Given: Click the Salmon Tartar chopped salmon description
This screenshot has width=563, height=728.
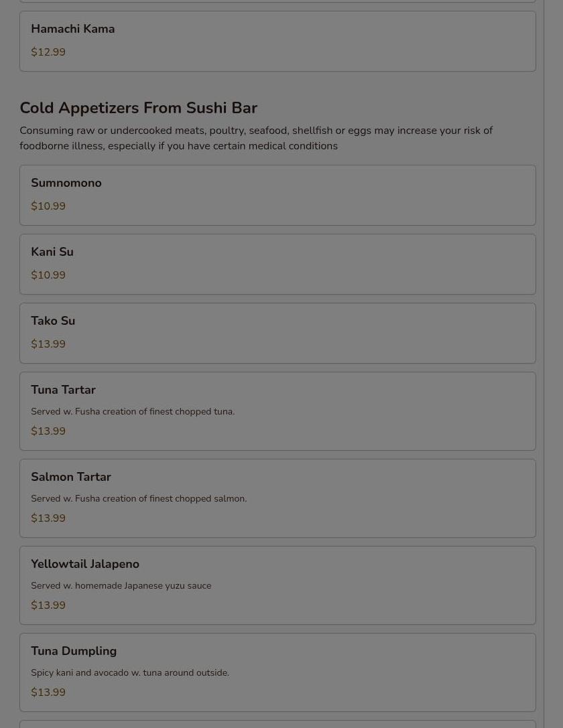Looking at the screenshot, I should (139, 499).
